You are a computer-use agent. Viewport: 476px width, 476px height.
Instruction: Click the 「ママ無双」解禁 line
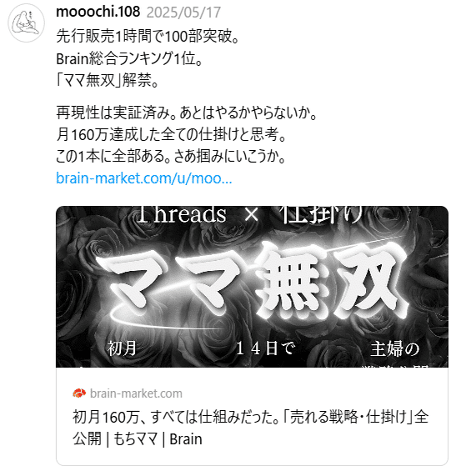pos(108,81)
